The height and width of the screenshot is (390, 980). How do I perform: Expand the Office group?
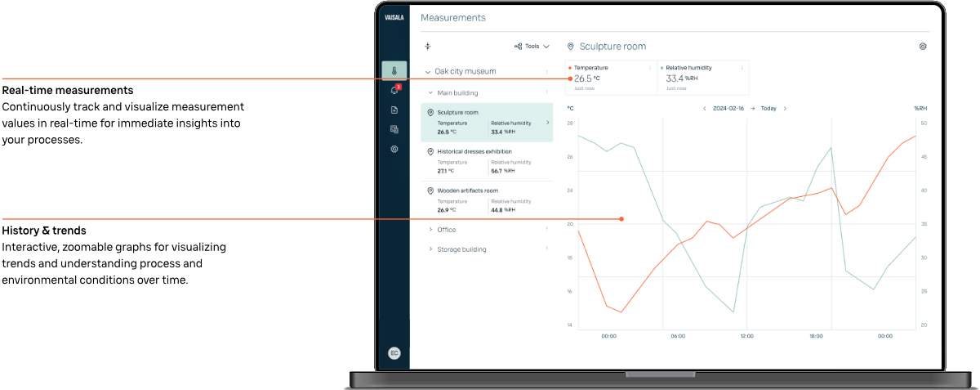point(431,230)
